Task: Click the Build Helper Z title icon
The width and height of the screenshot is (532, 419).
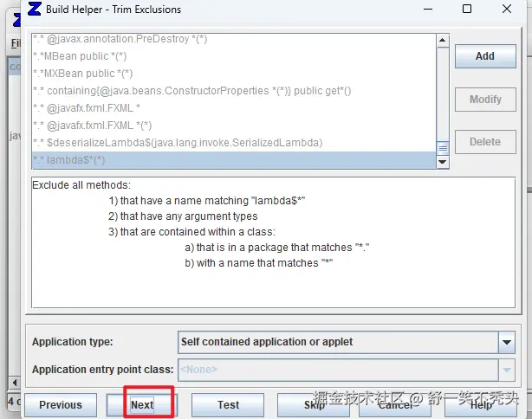Action: click(35, 10)
